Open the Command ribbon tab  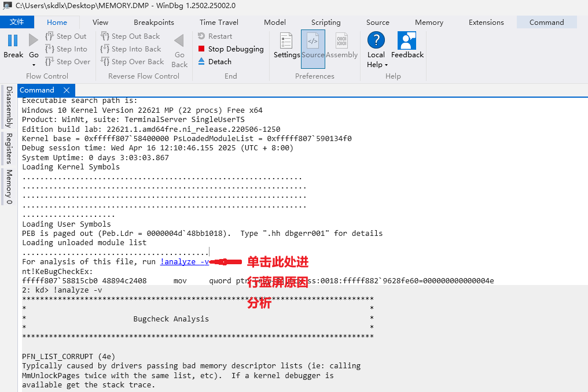click(x=547, y=22)
